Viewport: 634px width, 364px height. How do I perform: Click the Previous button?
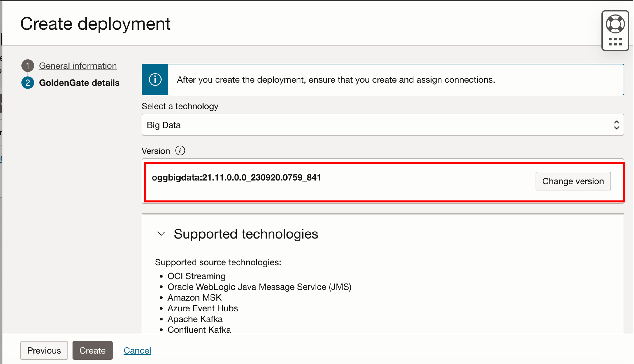click(44, 350)
